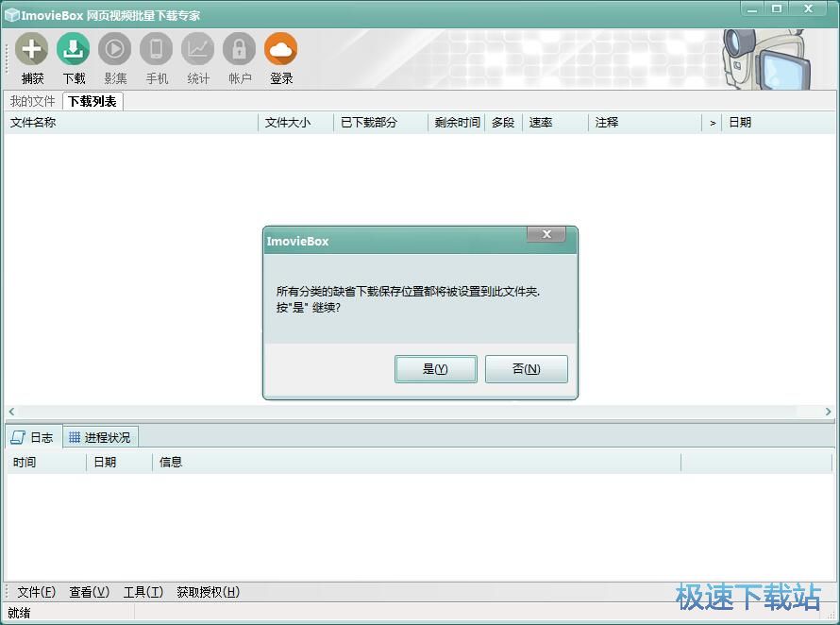Open the 文件(F) menu
840x625 pixels.
36,592
